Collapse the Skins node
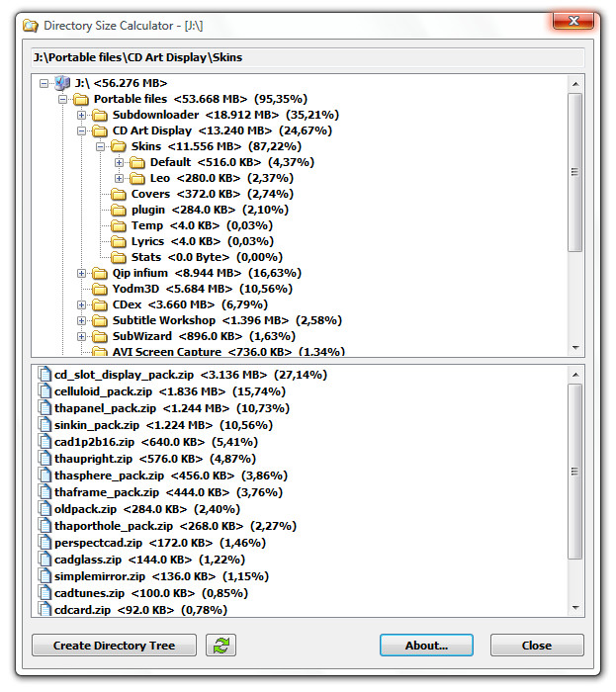Viewport: 616px width, 692px height. 100,146
